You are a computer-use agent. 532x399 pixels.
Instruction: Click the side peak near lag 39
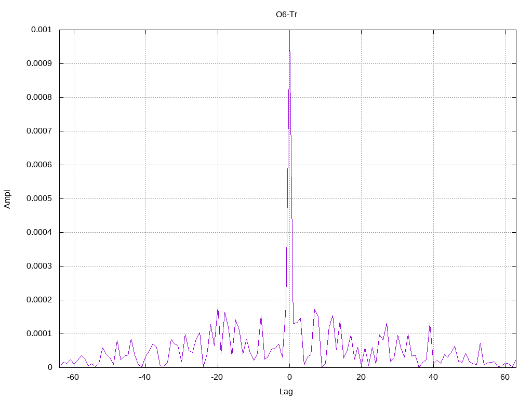(x=430, y=324)
